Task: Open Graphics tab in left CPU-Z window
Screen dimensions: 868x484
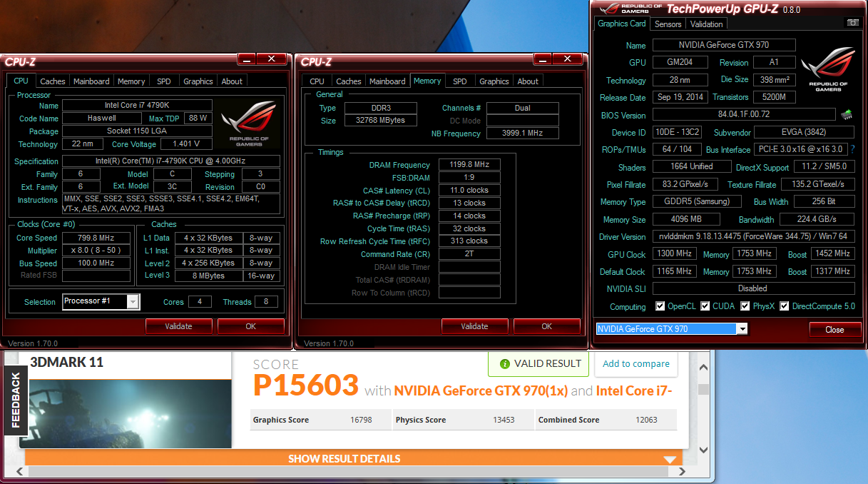Action: point(198,81)
